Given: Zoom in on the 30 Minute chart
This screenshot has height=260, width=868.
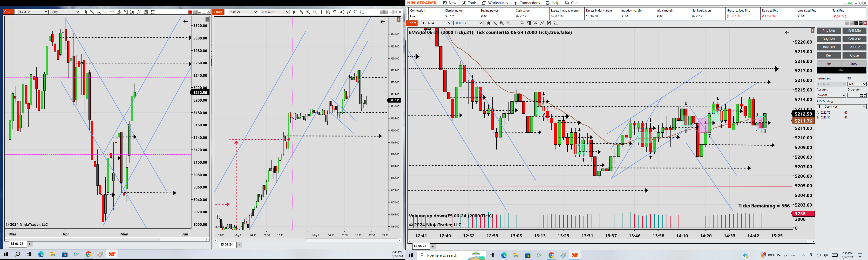Looking at the screenshot, I should coord(308,12).
